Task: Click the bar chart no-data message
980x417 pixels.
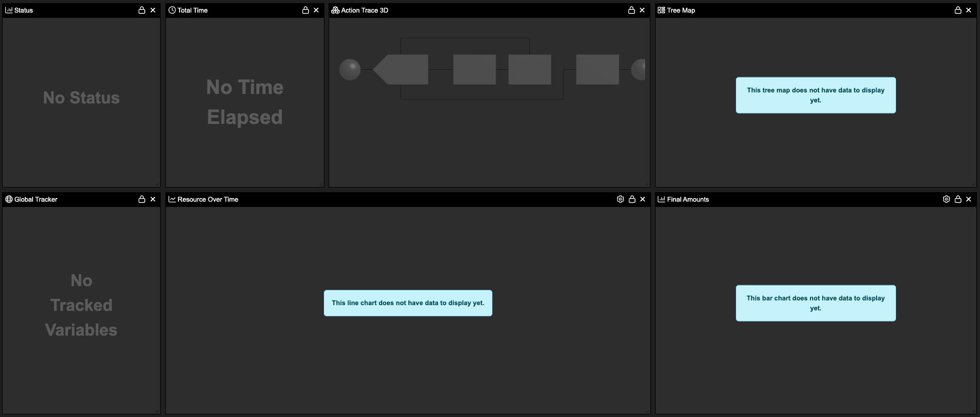Action: pos(816,303)
